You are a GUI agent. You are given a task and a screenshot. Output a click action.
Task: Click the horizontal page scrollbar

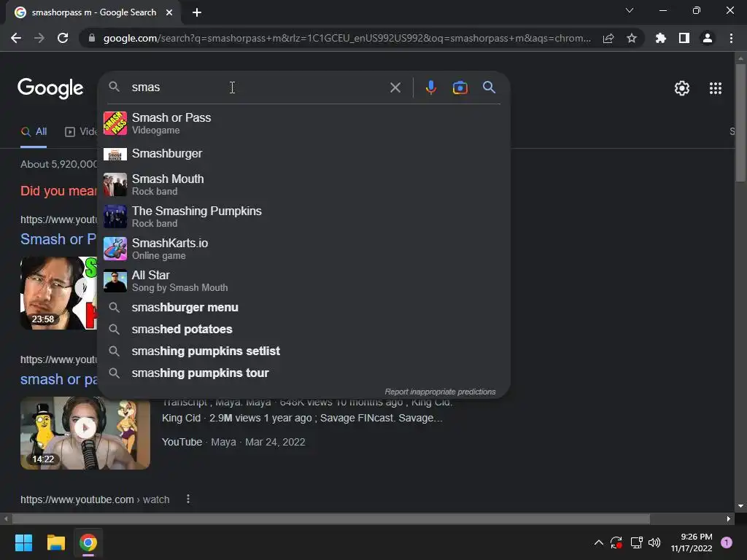click(330, 518)
